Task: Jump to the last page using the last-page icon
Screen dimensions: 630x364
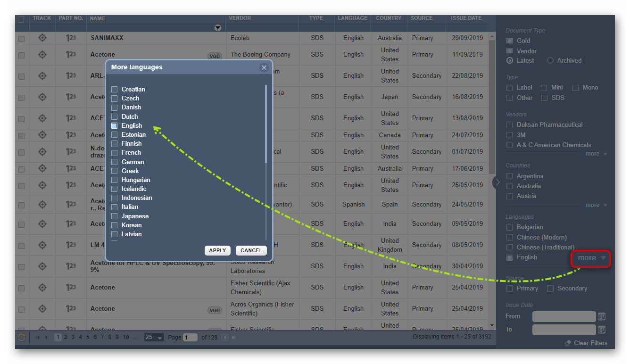Action: (x=233, y=337)
